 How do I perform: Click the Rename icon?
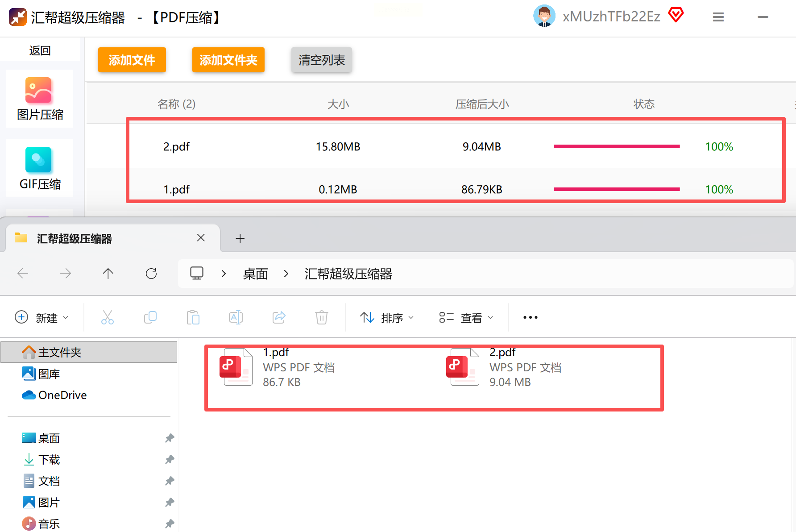pyautogui.click(x=236, y=317)
